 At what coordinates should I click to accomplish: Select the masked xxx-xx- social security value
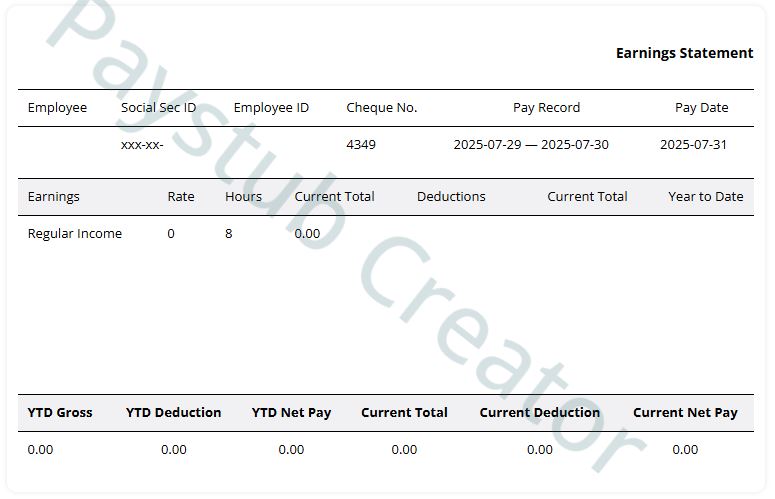(x=142, y=145)
